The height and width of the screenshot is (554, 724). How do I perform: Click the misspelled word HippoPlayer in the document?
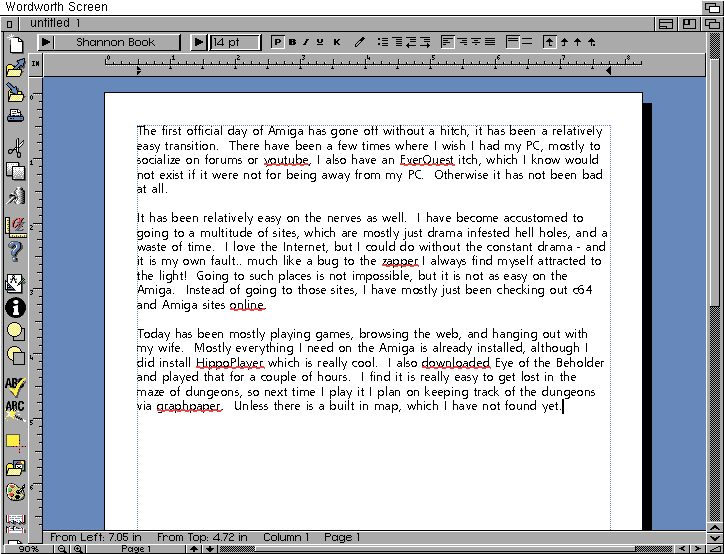230,363
